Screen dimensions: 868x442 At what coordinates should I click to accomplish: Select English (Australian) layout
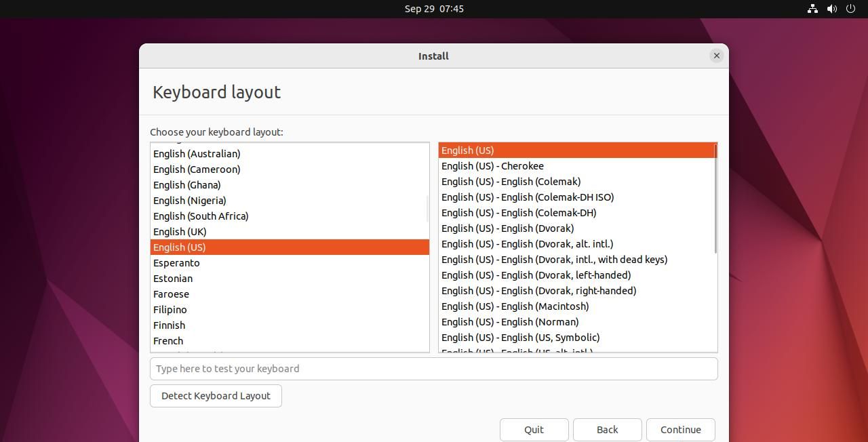(x=197, y=154)
